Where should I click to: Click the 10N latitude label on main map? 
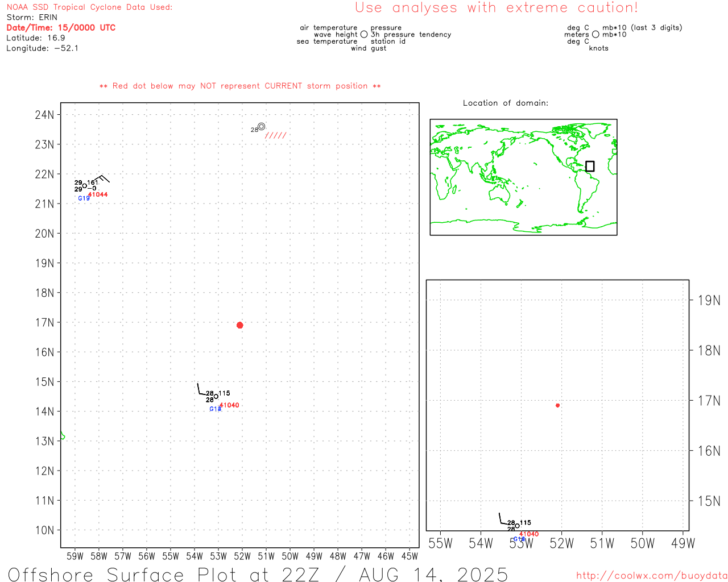coord(45,530)
